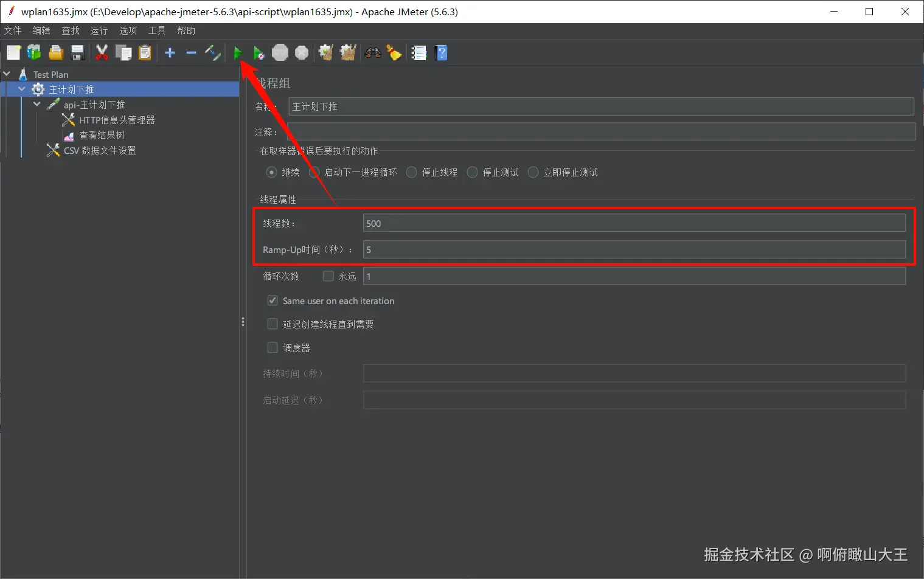This screenshot has width=924, height=579.
Task: Clear all results with double broom
Action: pyautogui.click(x=348, y=53)
